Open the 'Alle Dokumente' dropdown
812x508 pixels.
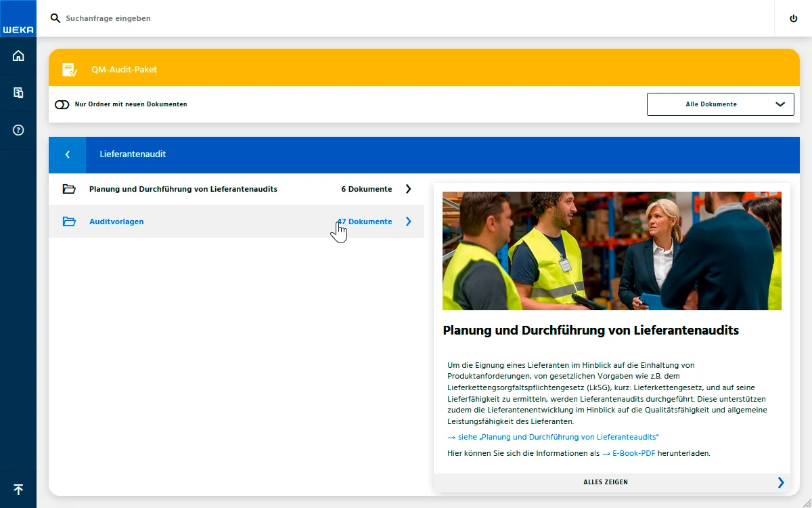[720, 104]
